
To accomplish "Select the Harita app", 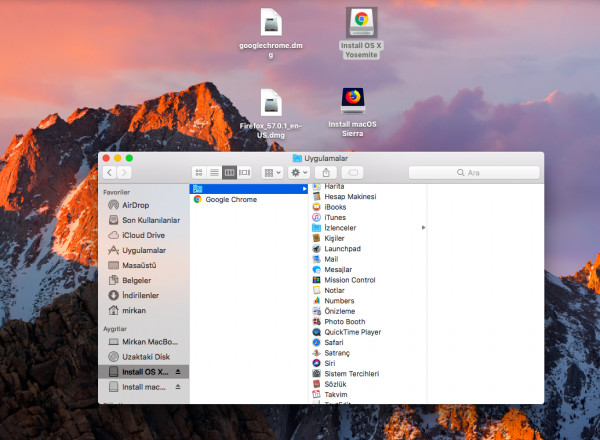I will 369,186.
